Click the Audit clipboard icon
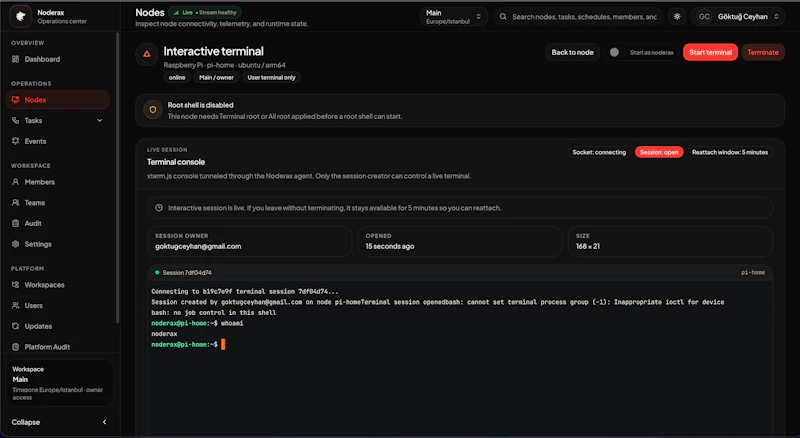 point(15,223)
